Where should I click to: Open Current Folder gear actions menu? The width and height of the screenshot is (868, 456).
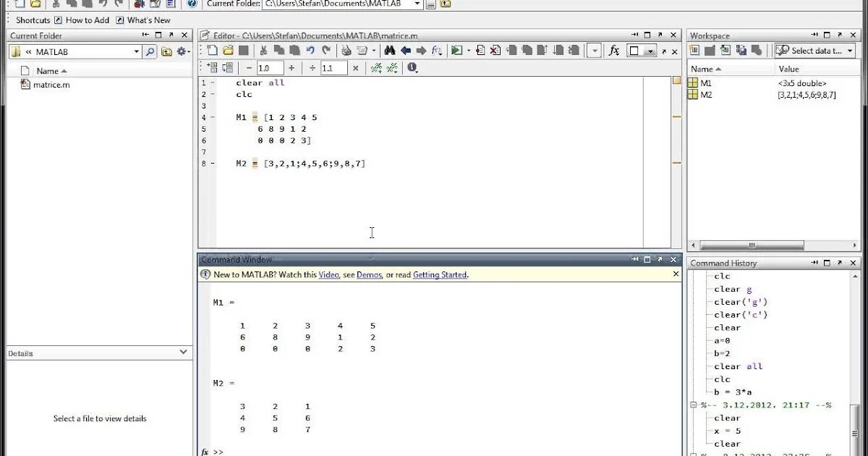(x=182, y=51)
